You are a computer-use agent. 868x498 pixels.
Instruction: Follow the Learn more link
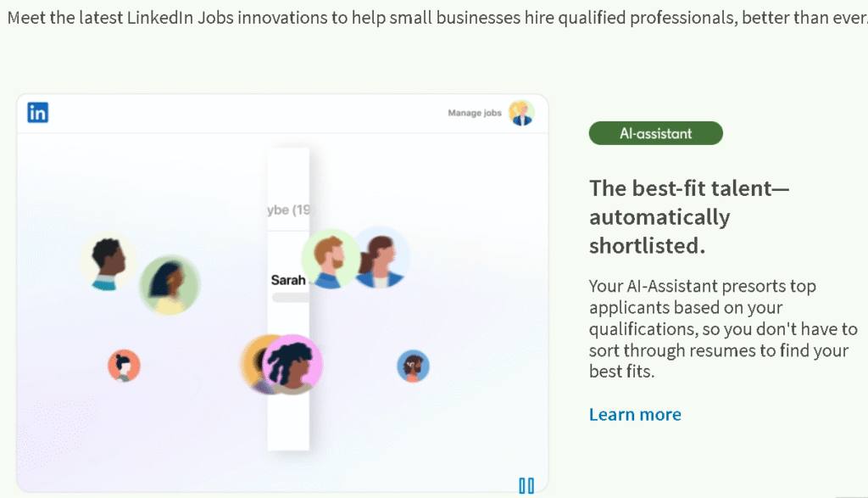tap(635, 415)
